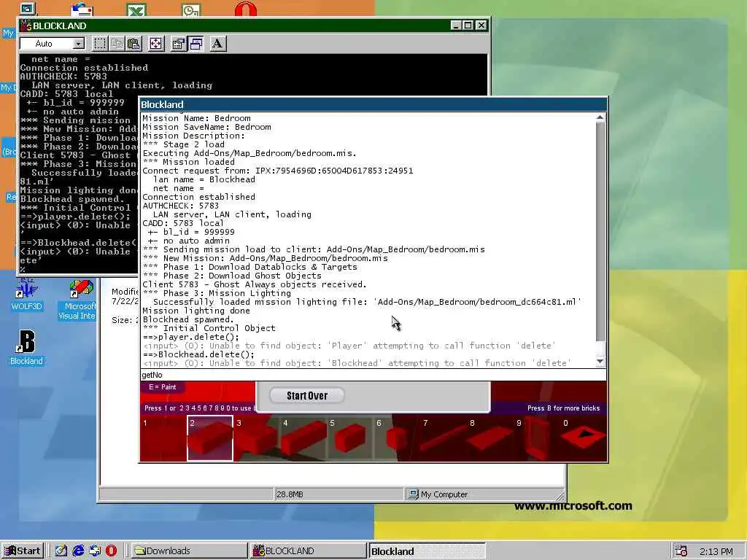This screenshot has height=560, width=747.
Task: Open Properties icon in BLOCKLAND DOS toolbar
Action: click(x=178, y=44)
